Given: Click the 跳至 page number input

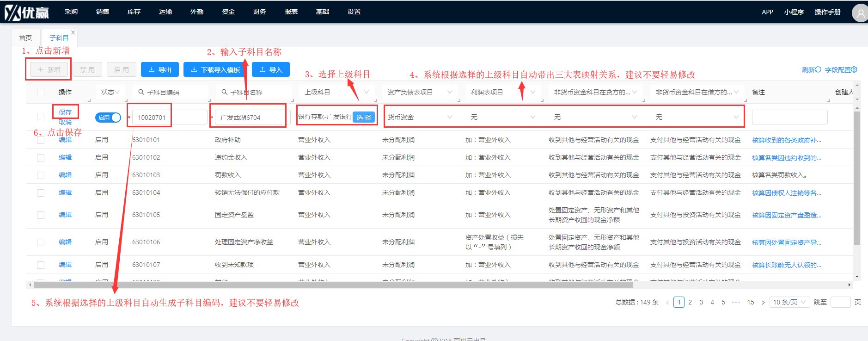Looking at the screenshot, I should pyautogui.click(x=841, y=302).
